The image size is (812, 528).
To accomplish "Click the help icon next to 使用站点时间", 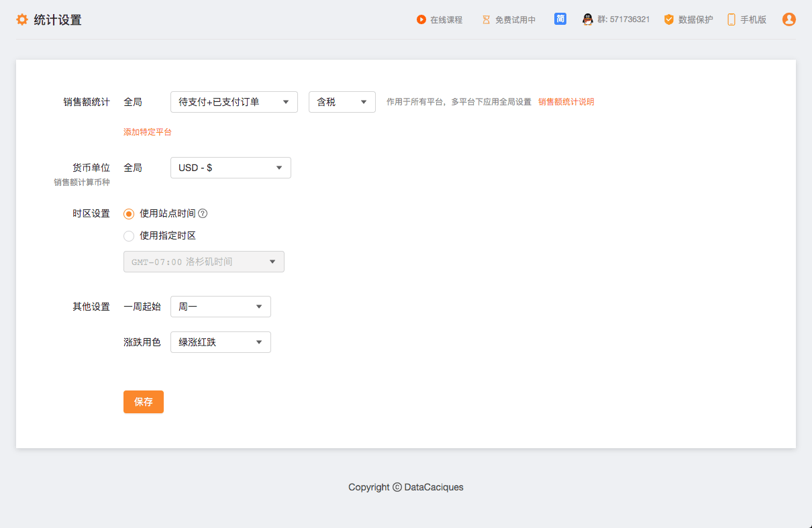I will (203, 213).
